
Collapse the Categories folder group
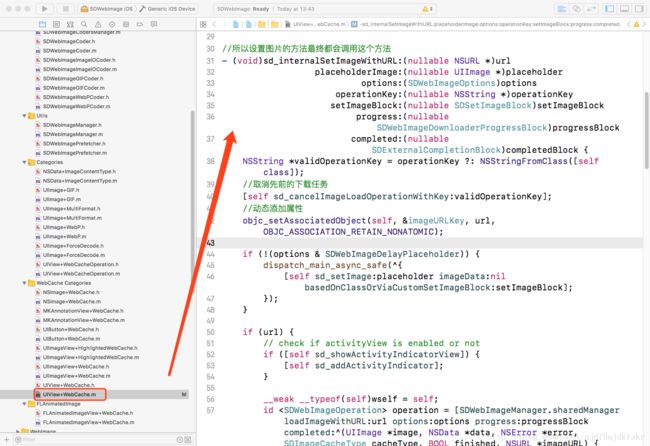[x=24, y=162]
